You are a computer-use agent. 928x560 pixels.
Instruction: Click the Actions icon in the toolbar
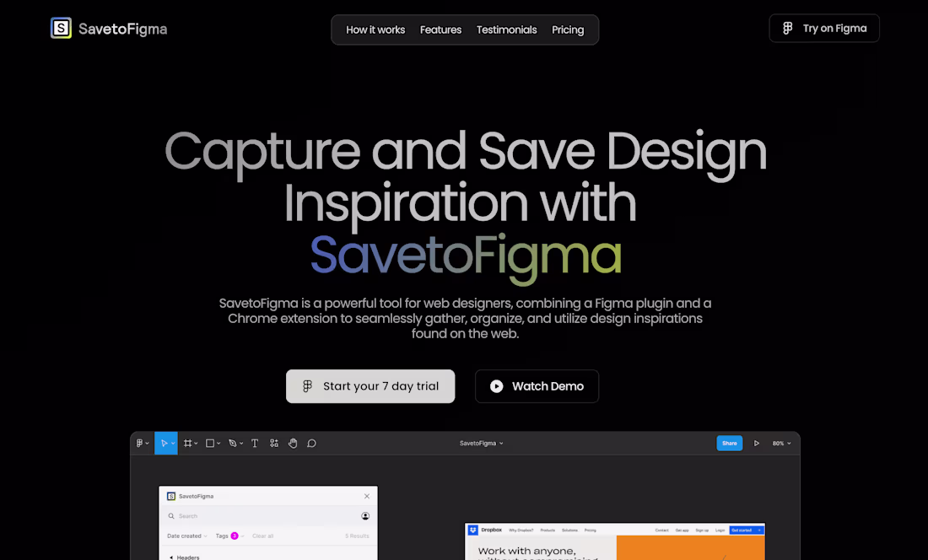(274, 443)
